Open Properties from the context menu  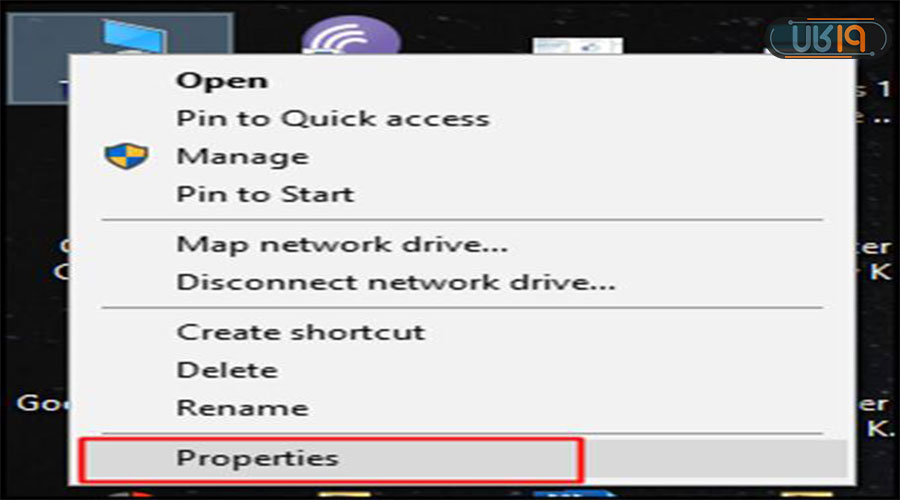[257, 458]
